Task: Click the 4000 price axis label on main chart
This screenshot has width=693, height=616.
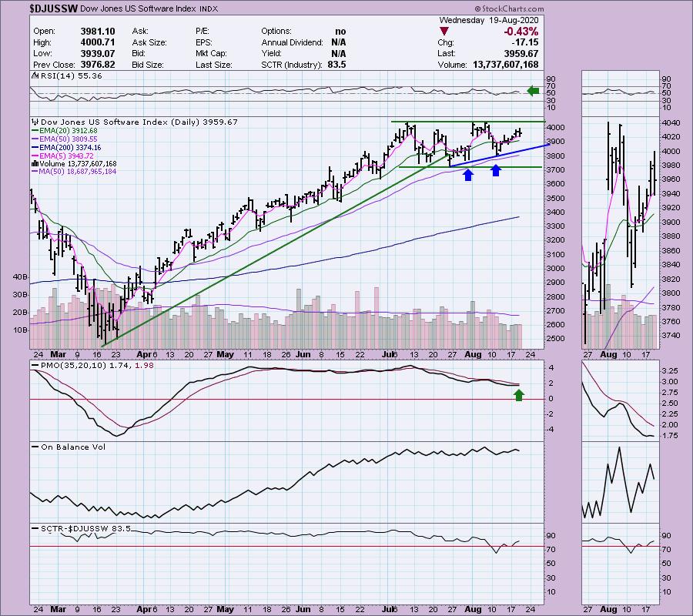Action: click(556, 128)
